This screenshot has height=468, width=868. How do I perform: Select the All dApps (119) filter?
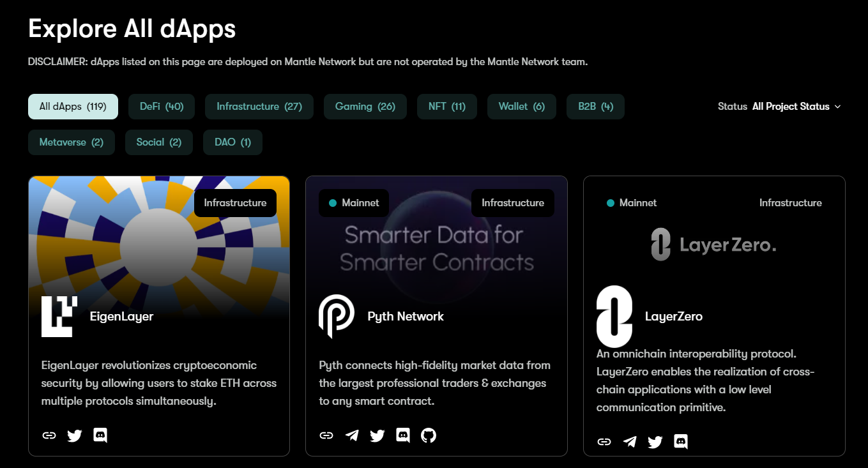coord(73,107)
